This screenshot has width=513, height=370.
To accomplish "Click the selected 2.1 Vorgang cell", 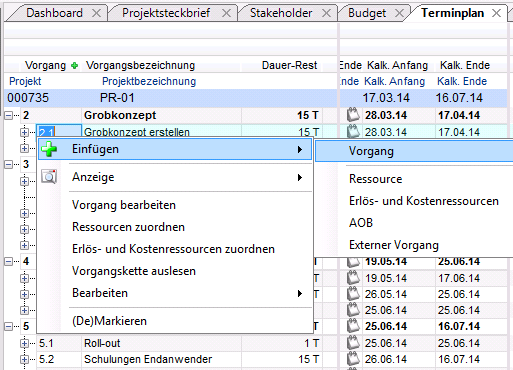I will [59, 132].
